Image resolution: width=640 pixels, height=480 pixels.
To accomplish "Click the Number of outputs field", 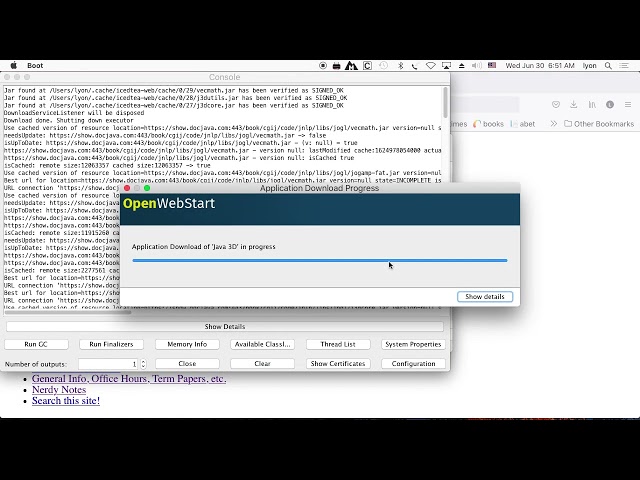I will point(109,364).
